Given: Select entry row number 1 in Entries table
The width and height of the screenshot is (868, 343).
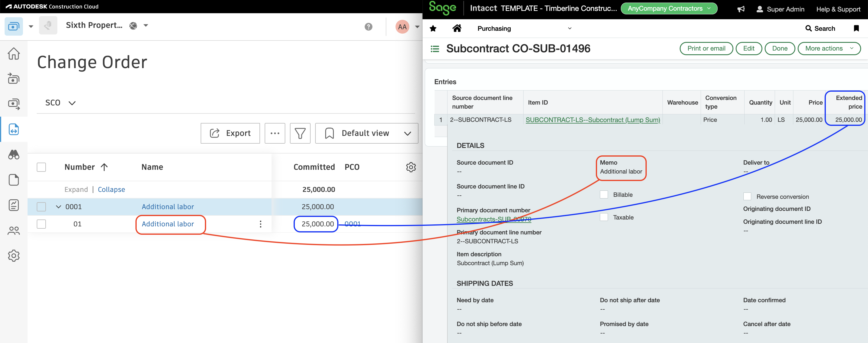Looking at the screenshot, I should point(440,120).
